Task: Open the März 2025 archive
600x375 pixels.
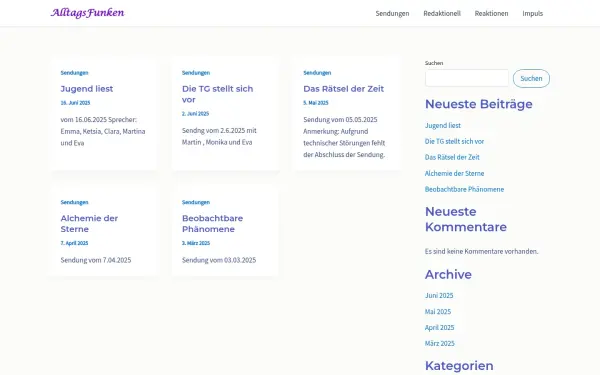Action: coord(440,343)
